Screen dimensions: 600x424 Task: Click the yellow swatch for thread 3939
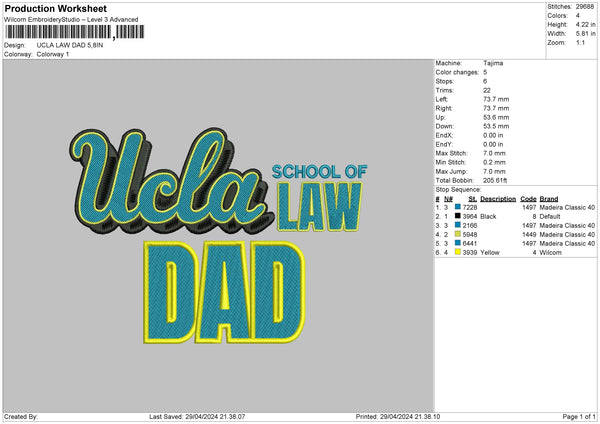tap(458, 252)
